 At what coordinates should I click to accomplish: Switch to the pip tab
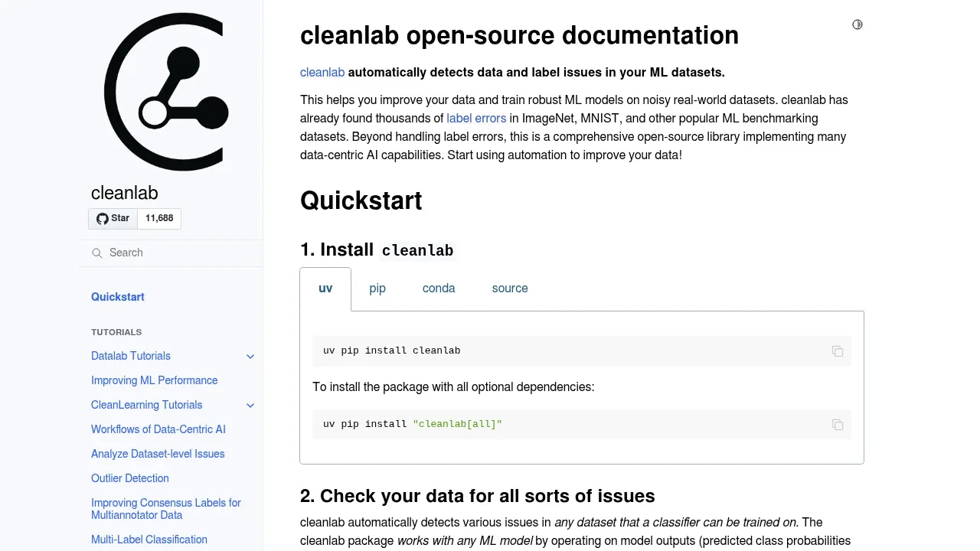pyautogui.click(x=377, y=289)
